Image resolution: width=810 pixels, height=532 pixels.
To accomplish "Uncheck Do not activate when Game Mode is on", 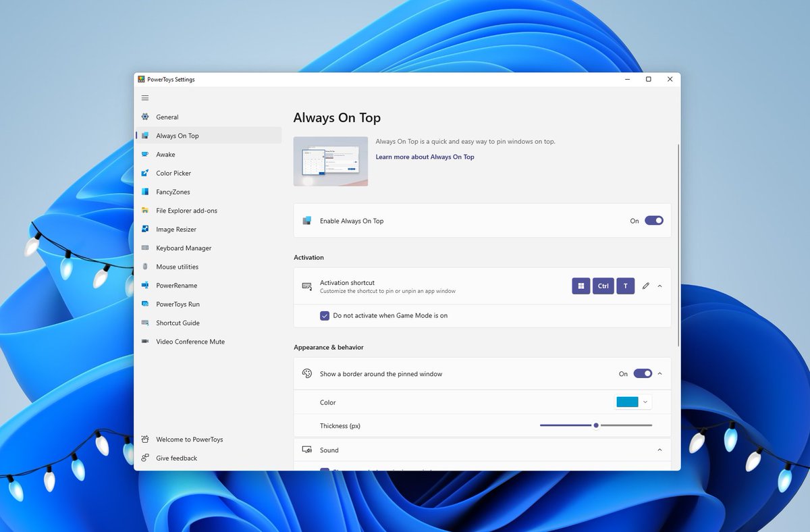I will point(325,315).
